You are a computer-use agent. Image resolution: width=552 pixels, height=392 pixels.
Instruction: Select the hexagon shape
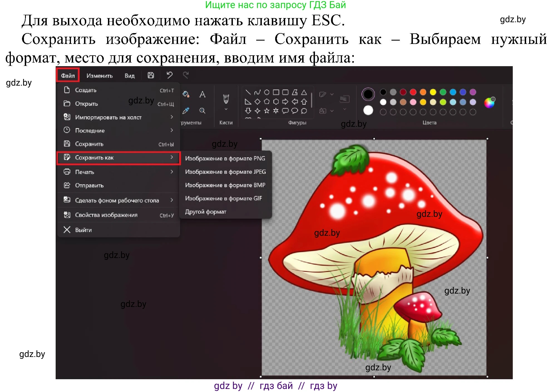click(276, 101)
